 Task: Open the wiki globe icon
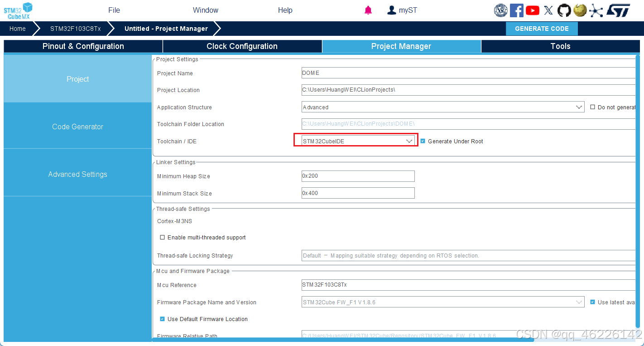point(580,10)
